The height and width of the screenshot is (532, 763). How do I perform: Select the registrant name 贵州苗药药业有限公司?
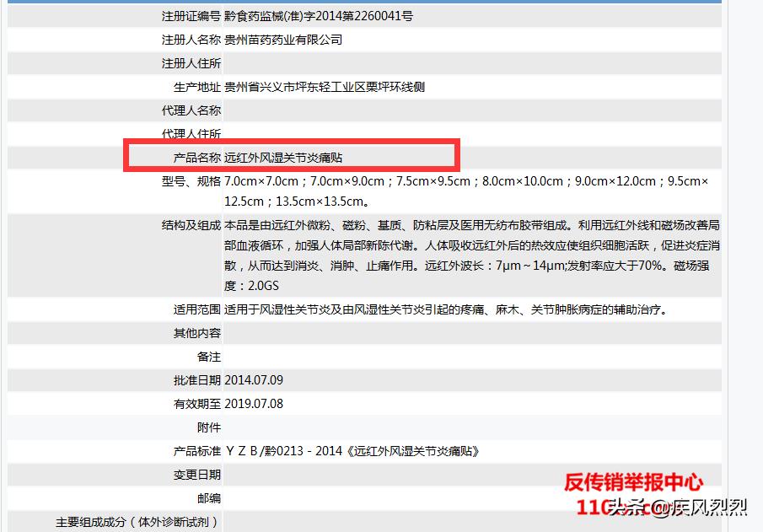(283, 40)
